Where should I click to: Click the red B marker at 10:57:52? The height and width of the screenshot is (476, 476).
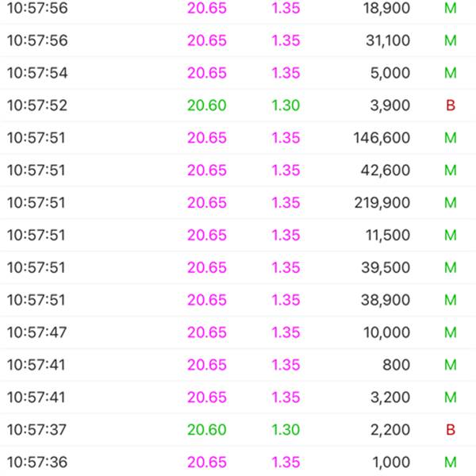pos(451,106)
